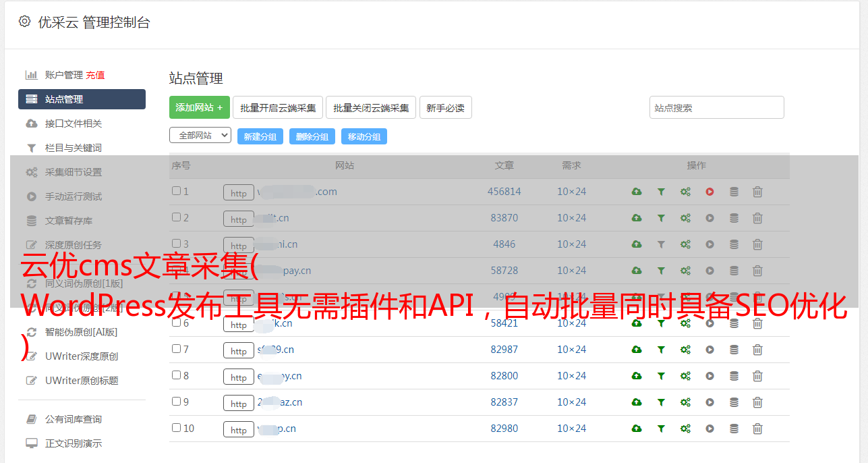Open the 新手必读 guide button

445,107
